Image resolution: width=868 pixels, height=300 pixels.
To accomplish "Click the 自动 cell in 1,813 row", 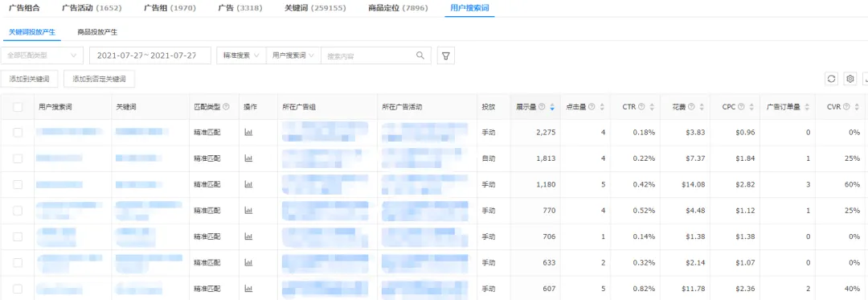I will pyautogui.click(x=489, y=159).
